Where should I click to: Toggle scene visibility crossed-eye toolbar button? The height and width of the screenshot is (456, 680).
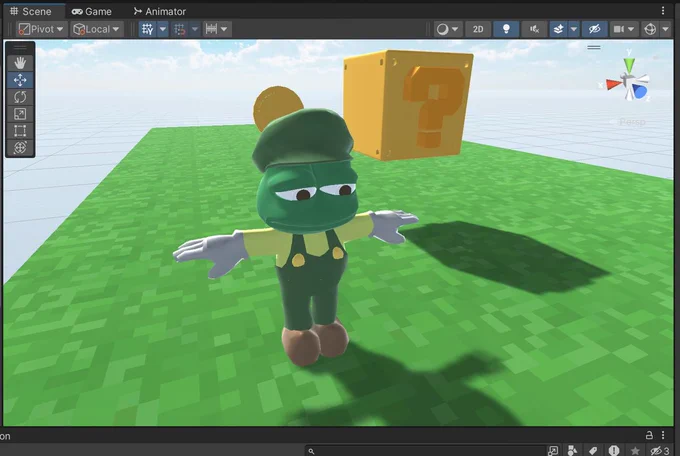594,29
